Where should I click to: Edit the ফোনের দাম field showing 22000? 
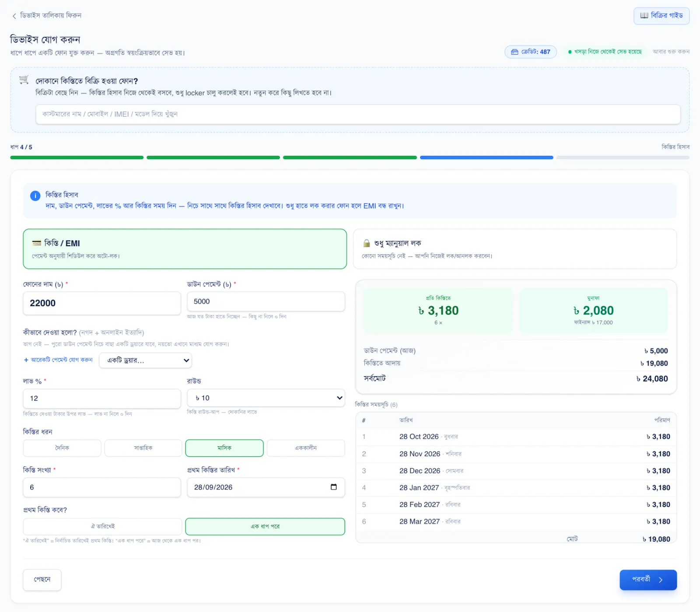[101, 303]
